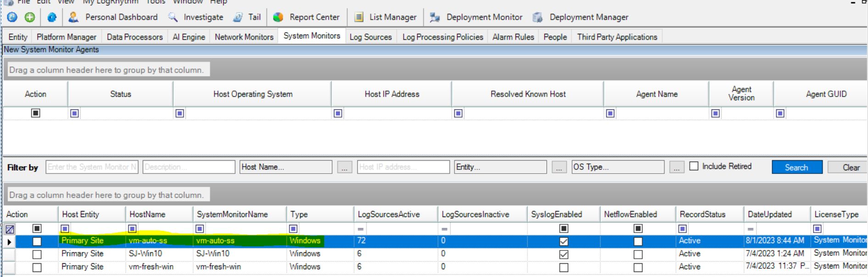This screenshot has height=277, width=868.
Task: Toggle SyslogEnabled for vm-fresh-win row
Action: [564, 267]
